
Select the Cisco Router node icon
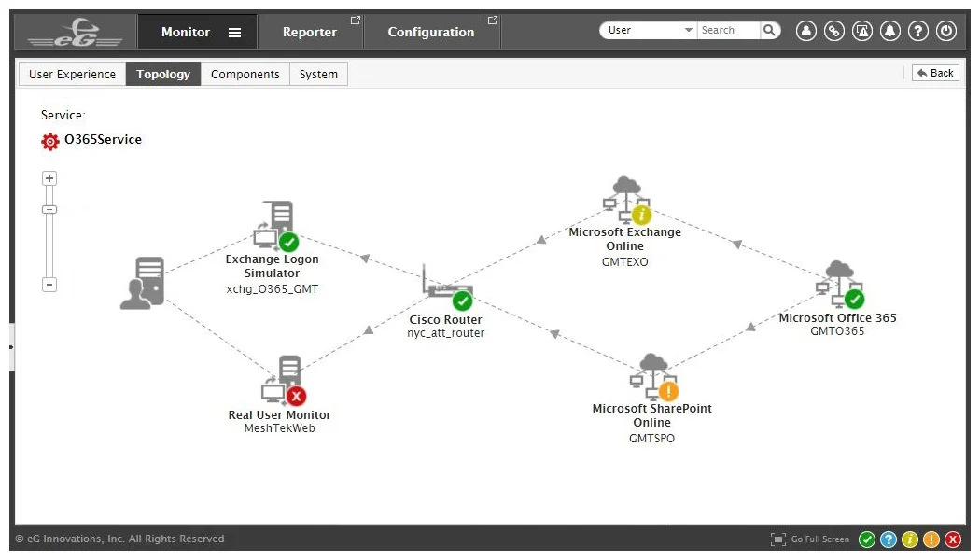pos(447,288)
